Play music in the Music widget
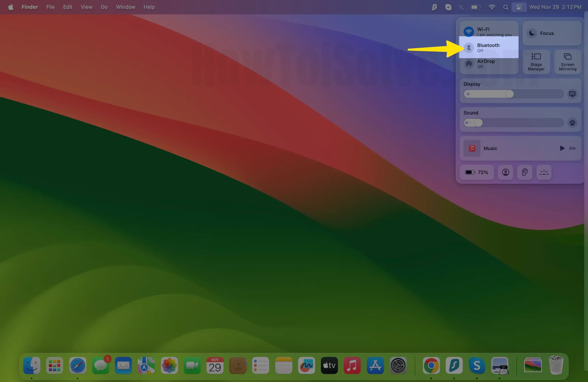 tap(562, 148)
